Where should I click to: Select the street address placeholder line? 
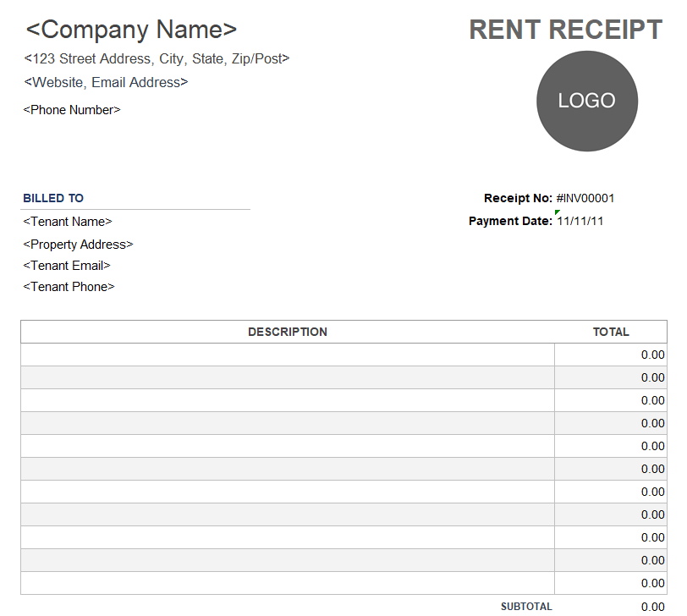[157, 59]
